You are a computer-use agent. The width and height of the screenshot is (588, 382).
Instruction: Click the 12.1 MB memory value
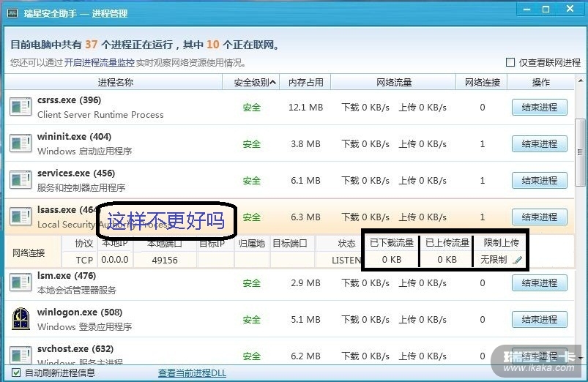[305, 108]
